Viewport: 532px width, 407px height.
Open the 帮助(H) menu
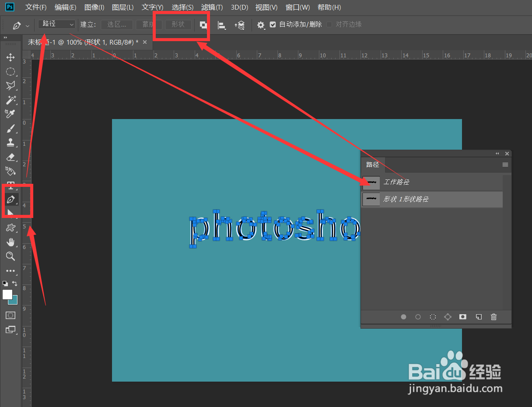329,7
